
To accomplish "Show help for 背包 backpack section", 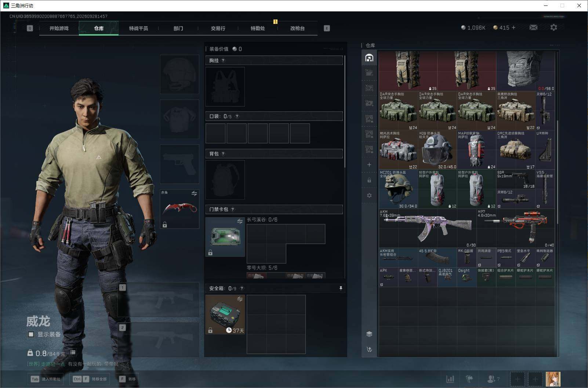I will coord(223,154).
